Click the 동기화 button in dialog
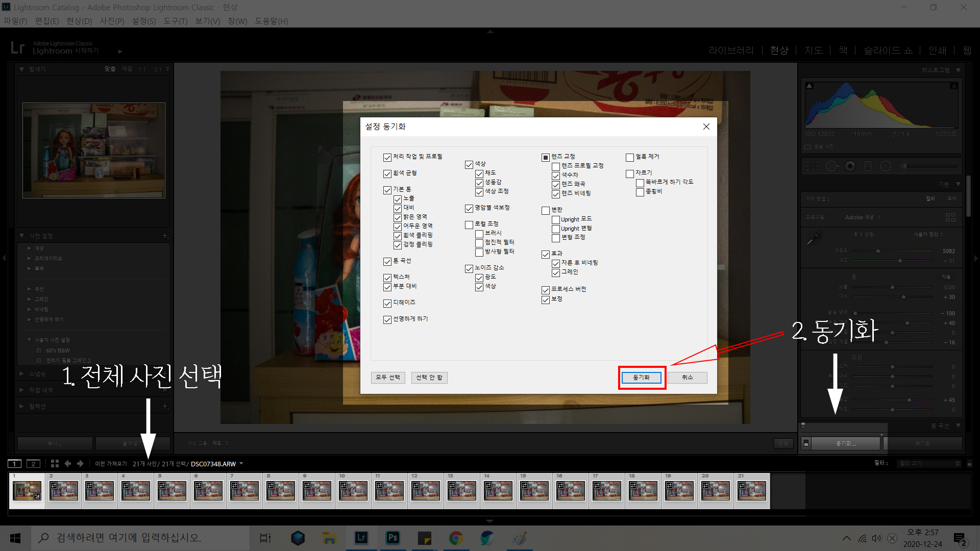The image size is (980, 551). pos(641,378)
